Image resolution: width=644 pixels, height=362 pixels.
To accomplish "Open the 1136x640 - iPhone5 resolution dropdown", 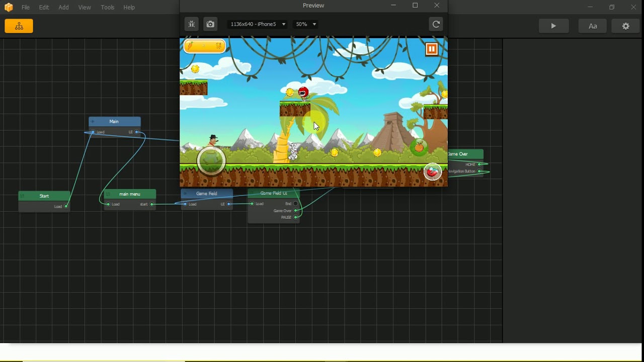I will pyautogui.click(x=257, y=24).
